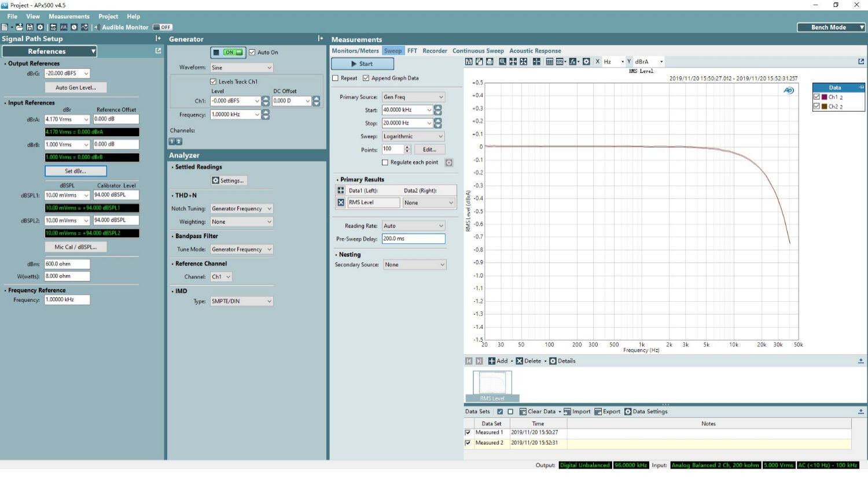
Task: Open the File menu
Action: [12, 16]
